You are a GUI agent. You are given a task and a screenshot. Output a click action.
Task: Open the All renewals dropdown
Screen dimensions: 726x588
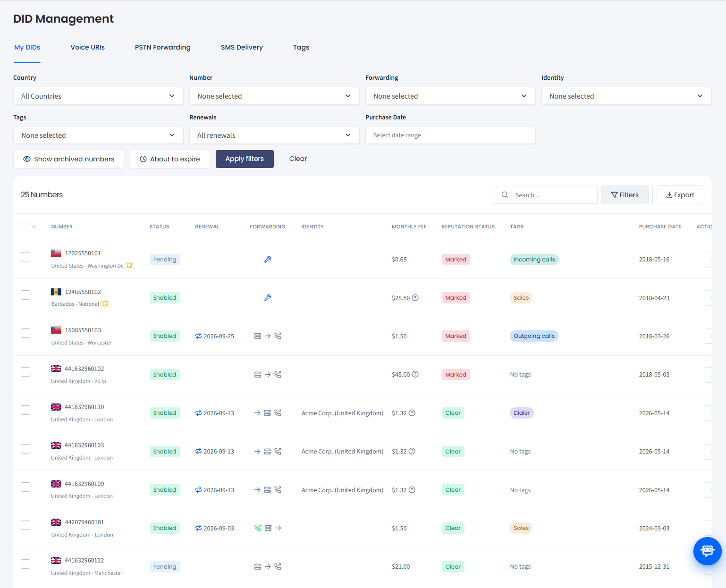274,135
